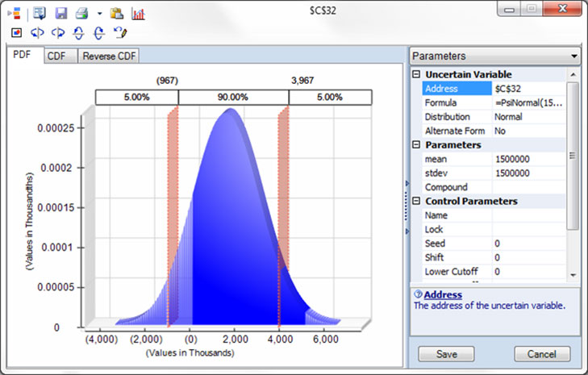Switch to the CDF tab

pyautogui.click(x=56, y=56)
